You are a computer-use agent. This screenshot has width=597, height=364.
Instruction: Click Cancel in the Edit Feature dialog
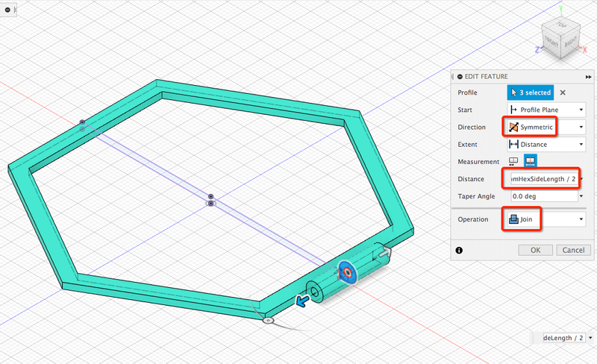pyautogui.click(x=571, y=250)
